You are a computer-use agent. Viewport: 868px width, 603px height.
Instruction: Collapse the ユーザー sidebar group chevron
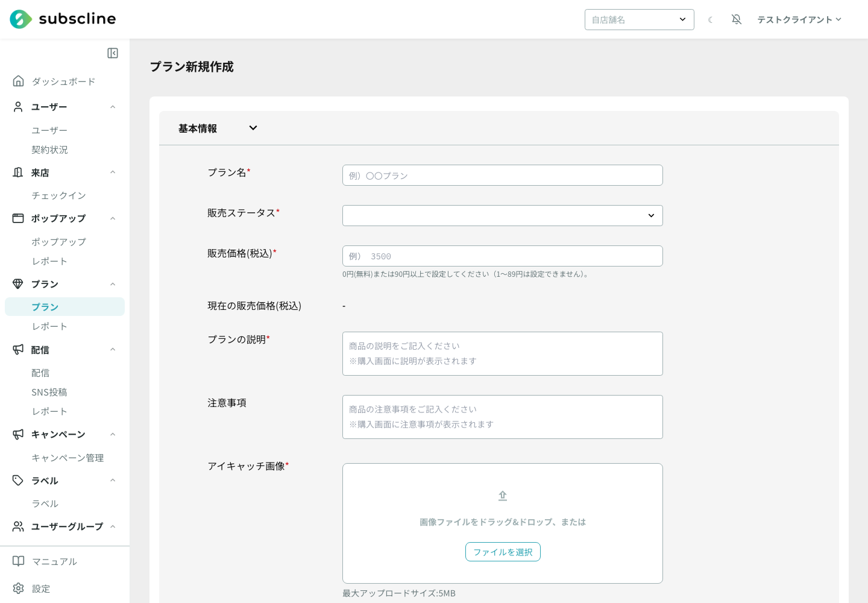pyautogui.click(x=113, y=107)
